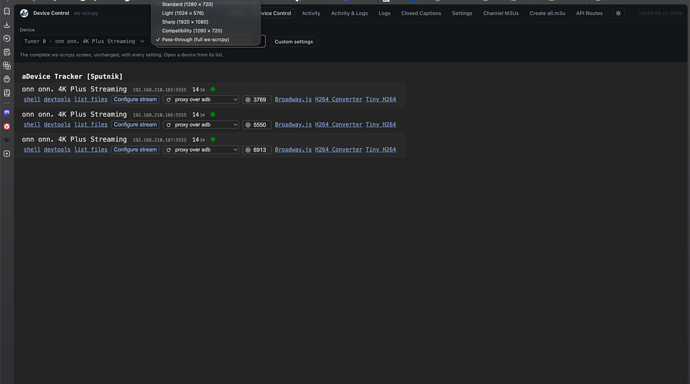Toggle the sun theme icon in header
The width and height of the screenshot is (690, 384).
tap(618, 13)
